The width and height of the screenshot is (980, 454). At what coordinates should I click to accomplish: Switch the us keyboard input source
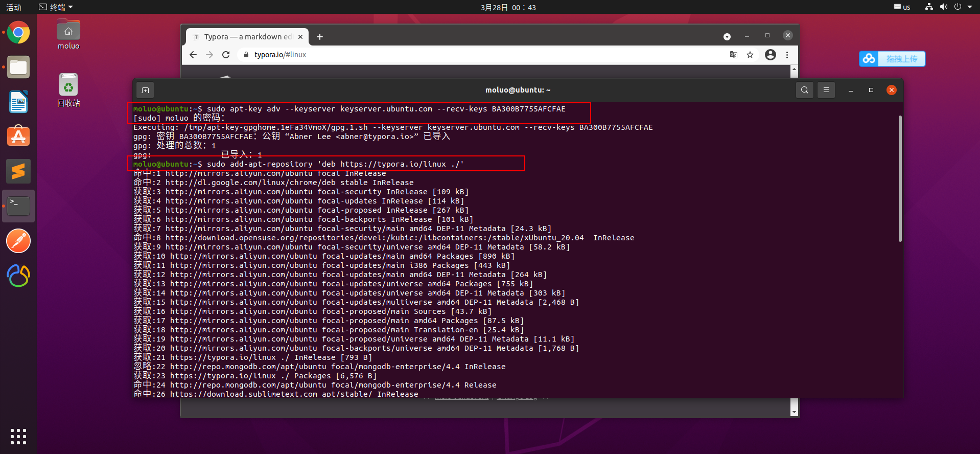(902, 7)
